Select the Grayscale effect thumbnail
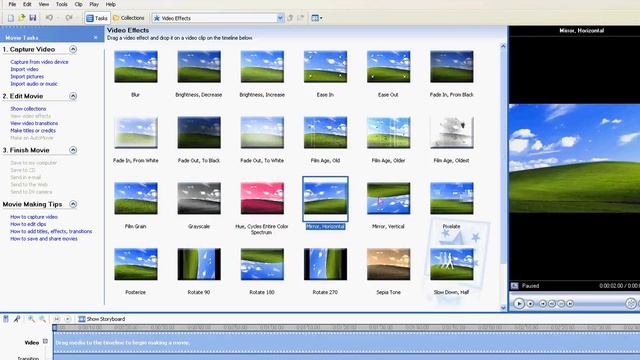640x360 pixels. [x=199, y=198]
